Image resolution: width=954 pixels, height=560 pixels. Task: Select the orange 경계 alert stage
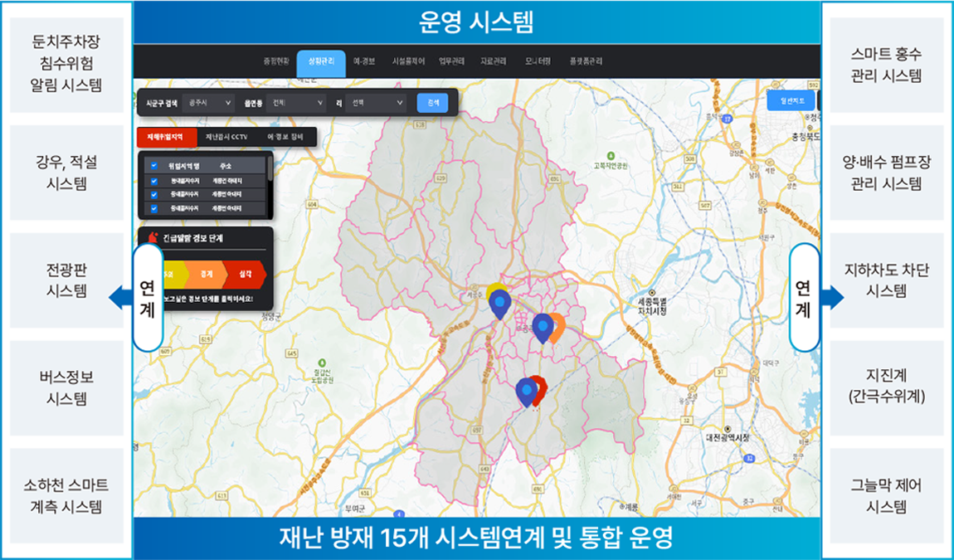[207, 275]
